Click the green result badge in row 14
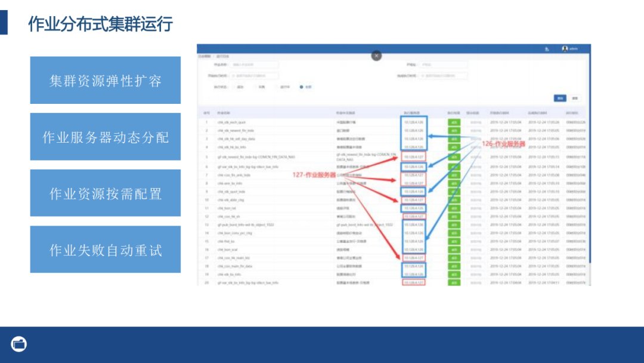Image resolution: width=644 pixels, height=363 pixels. [x=454, y=233]
